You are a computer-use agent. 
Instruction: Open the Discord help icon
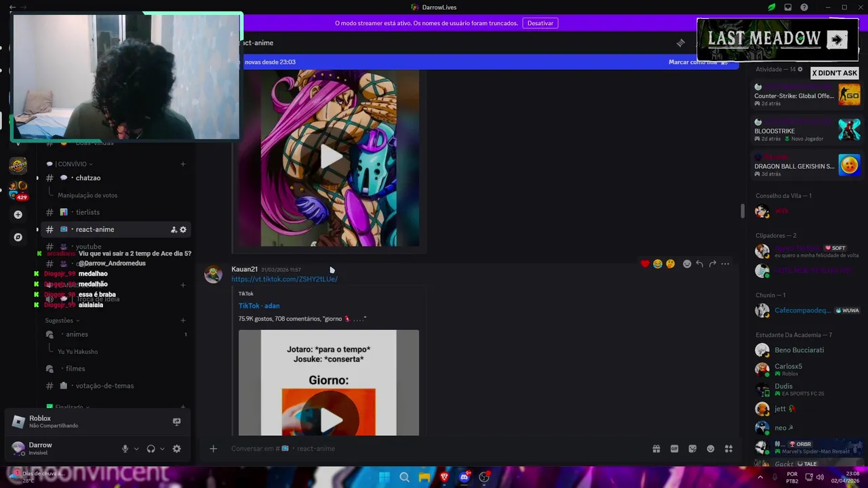coord(804,7)
